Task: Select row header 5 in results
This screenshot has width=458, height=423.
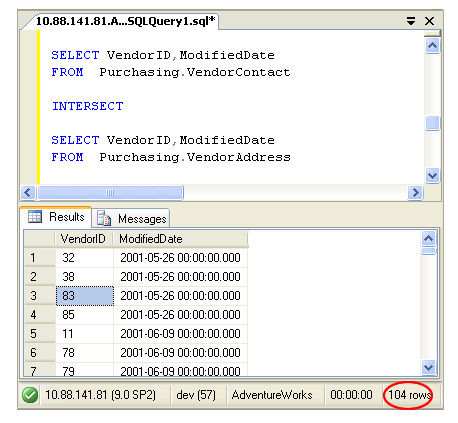Action: coord(40,334)
